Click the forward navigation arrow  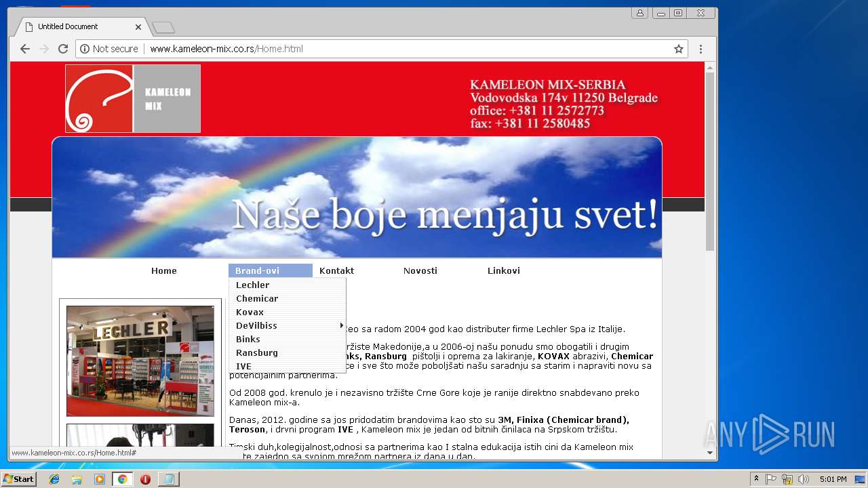pos(44,49)
